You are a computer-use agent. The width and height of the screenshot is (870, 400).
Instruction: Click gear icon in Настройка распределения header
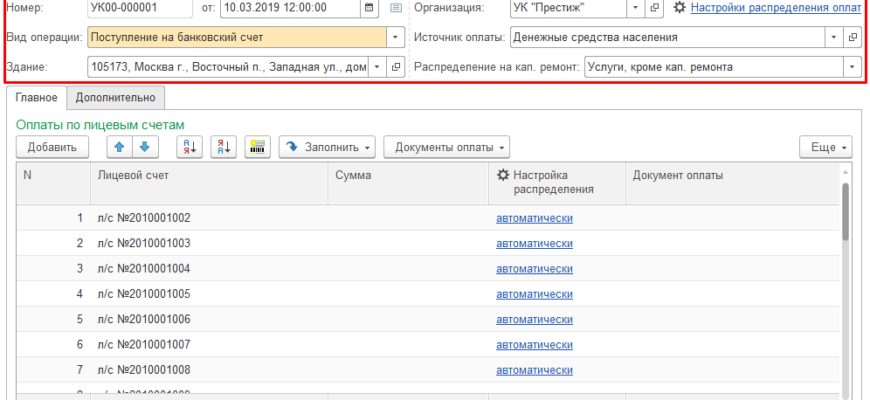point(503,175)
